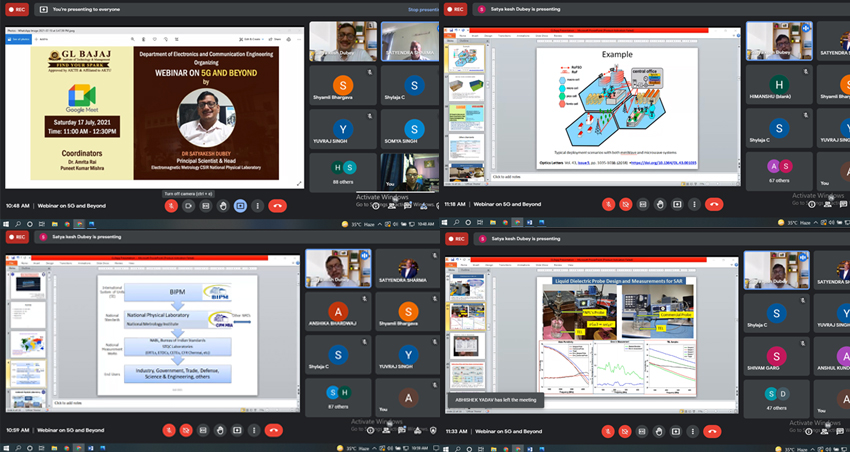Open the chat panel in the 10:48 AM meeting
This screenshot has height=452, width=850.
click(408, 205)
